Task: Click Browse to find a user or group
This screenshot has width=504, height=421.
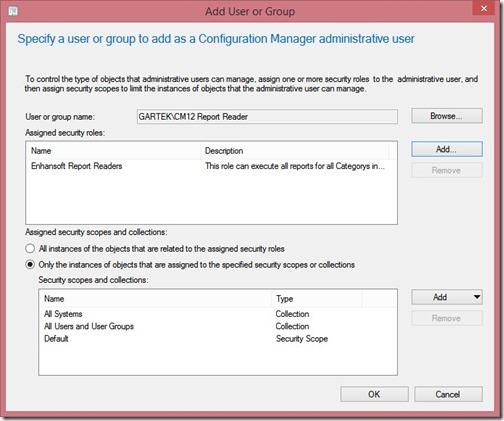Action: tap(447, 116)
